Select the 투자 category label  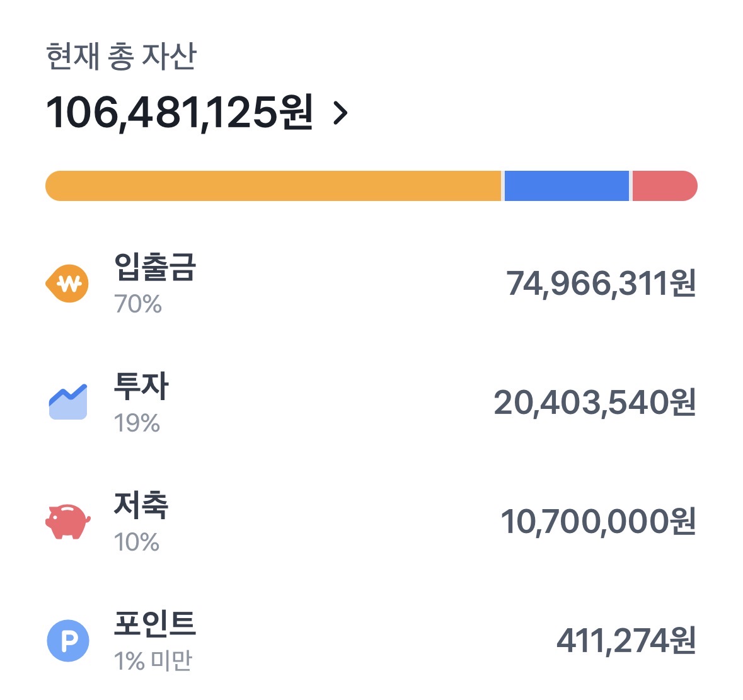click(x=141, y=386)
